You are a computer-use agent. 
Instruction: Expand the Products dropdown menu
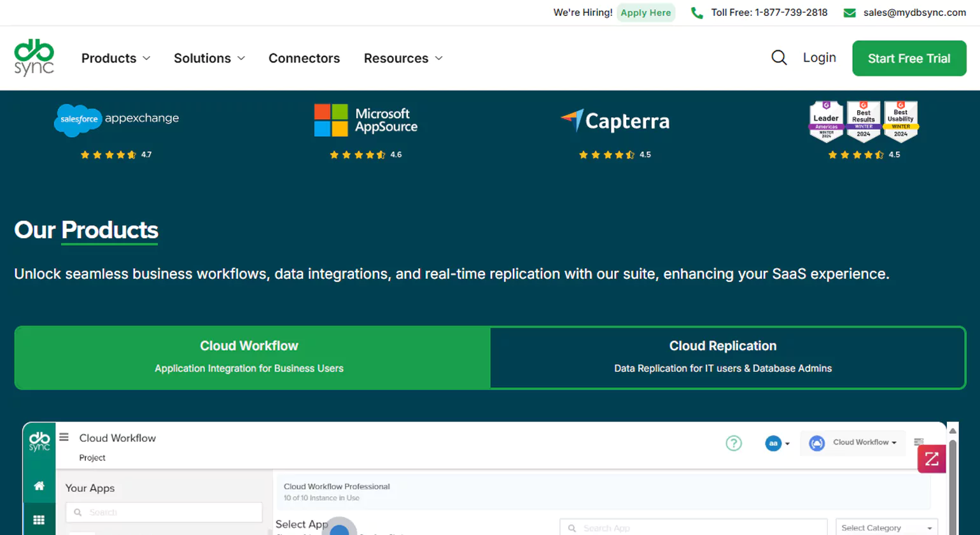tap(116, 58)
